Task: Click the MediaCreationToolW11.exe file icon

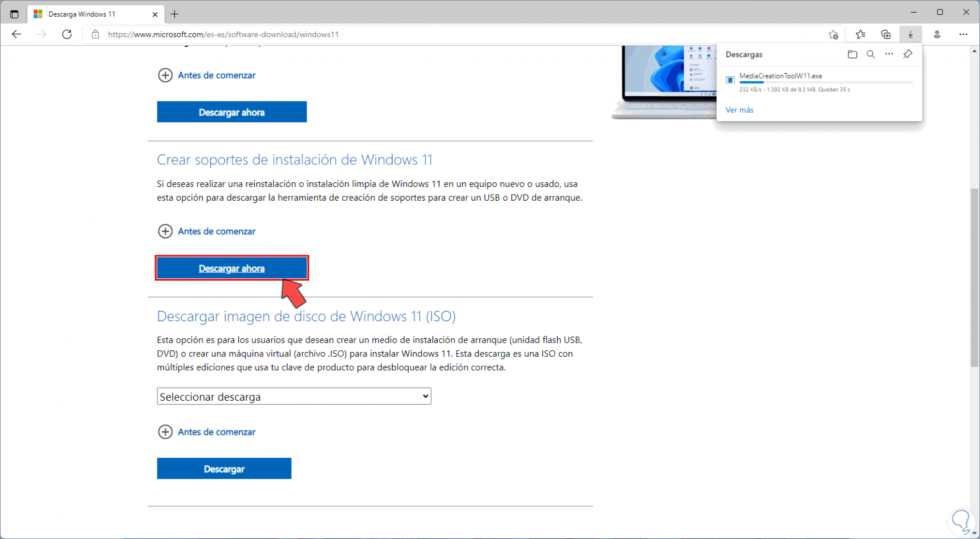Action: pos(730,80)
